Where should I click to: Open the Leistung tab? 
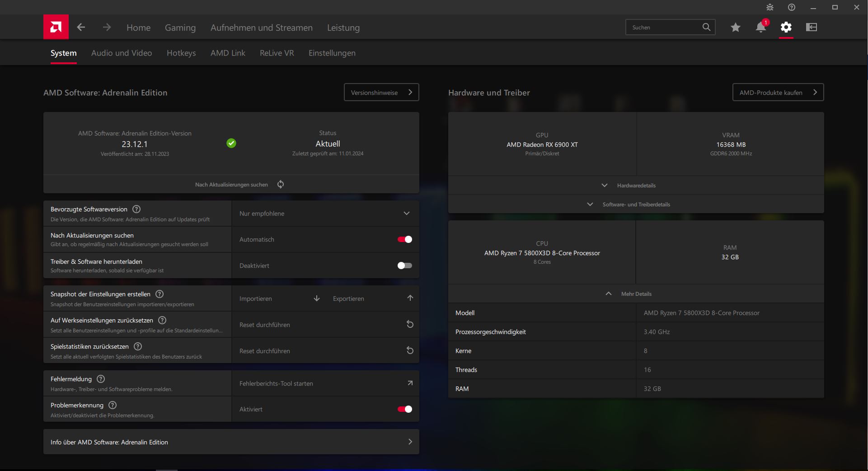[343, 28]
